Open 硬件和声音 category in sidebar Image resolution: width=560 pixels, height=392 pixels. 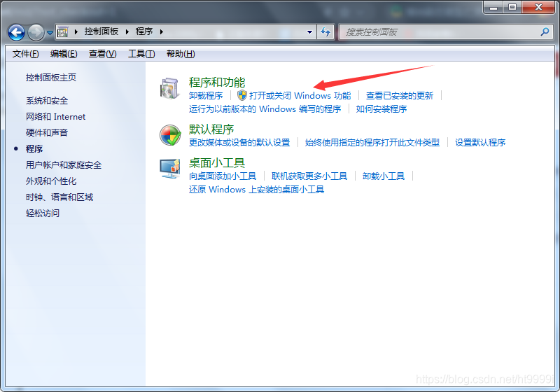pyautogui.click(x=47, y=133)
